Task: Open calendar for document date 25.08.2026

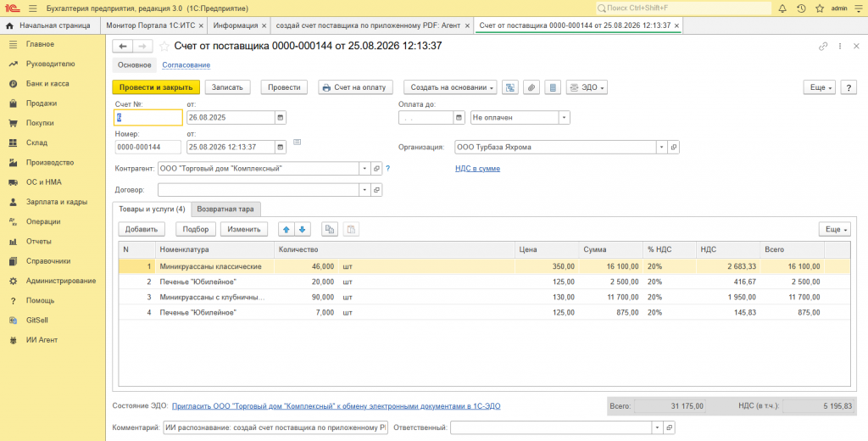Action: pos(280,147)
